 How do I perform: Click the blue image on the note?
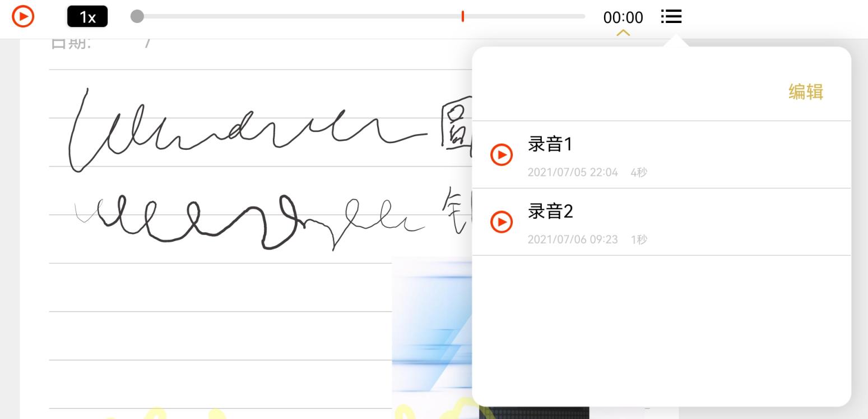click(x=432, y=337)
